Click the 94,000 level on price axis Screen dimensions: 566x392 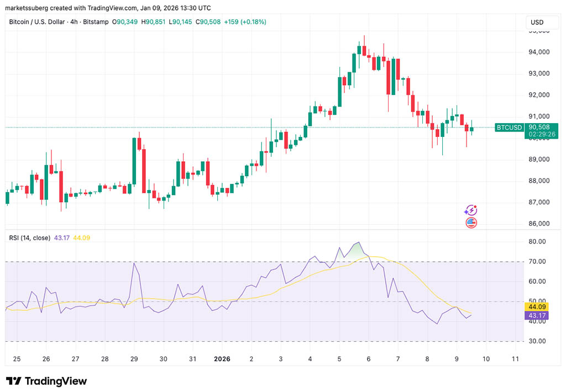538,52
